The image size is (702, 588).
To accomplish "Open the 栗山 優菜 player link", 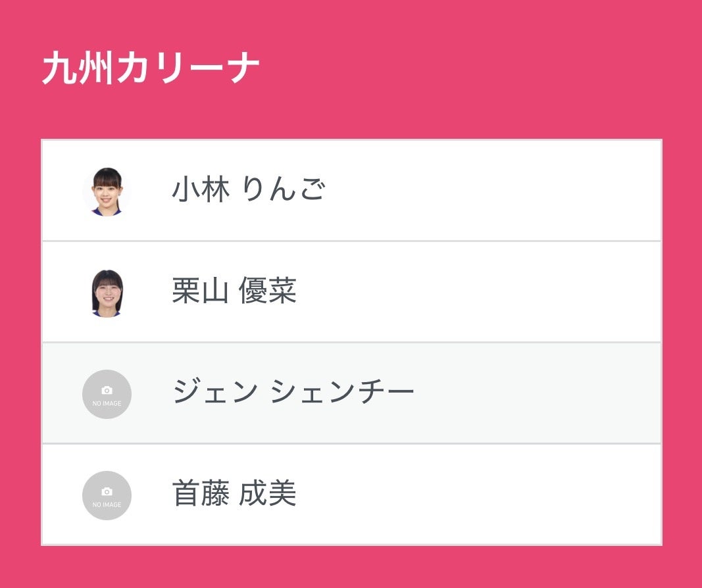I will (x=234, y=291).
